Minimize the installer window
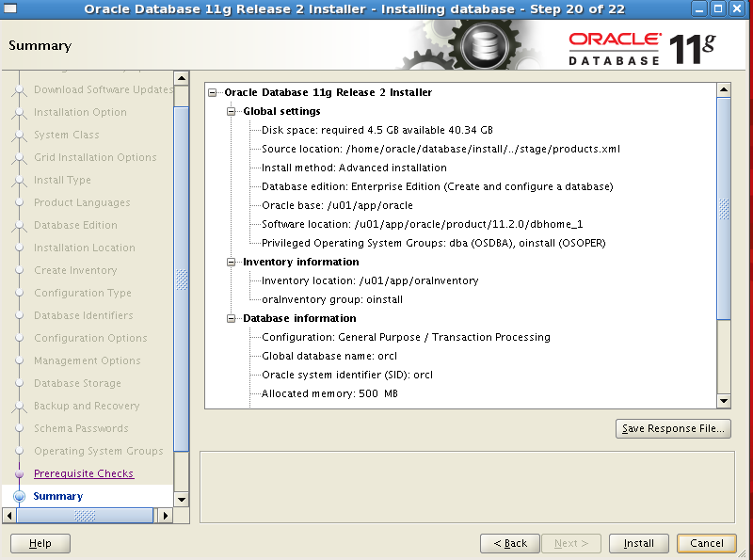 tap(699, 8)
